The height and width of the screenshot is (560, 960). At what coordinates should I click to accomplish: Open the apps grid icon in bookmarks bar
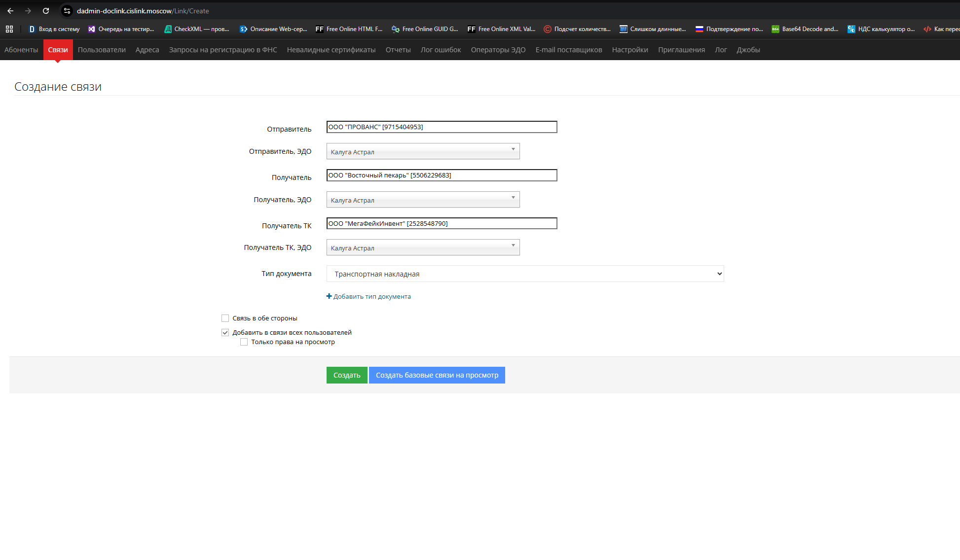click(x=9, y=29)
